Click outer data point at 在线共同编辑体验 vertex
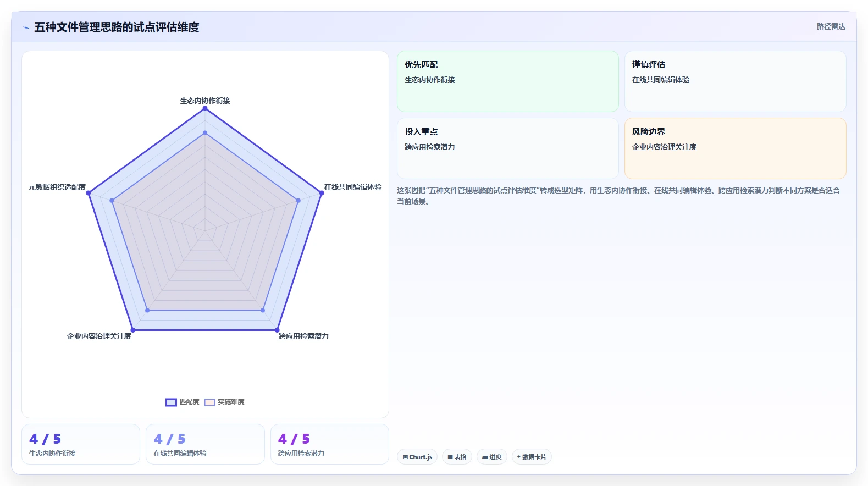The width and height of the screenshot is (868, 486). 322,193
